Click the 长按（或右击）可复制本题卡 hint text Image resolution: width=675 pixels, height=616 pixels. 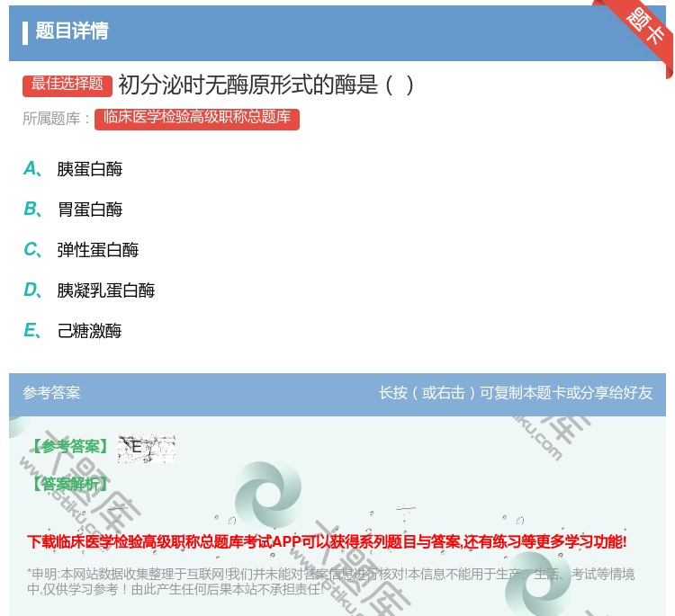[516, 393]
